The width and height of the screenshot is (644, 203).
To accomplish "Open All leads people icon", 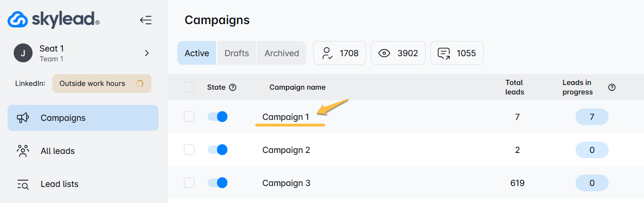I will [23, 151].
